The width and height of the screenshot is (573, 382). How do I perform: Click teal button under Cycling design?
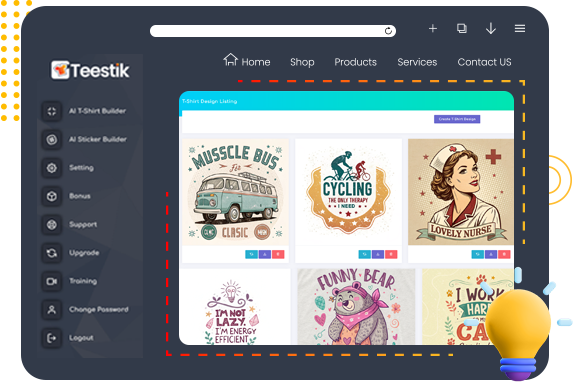point(365,254)
